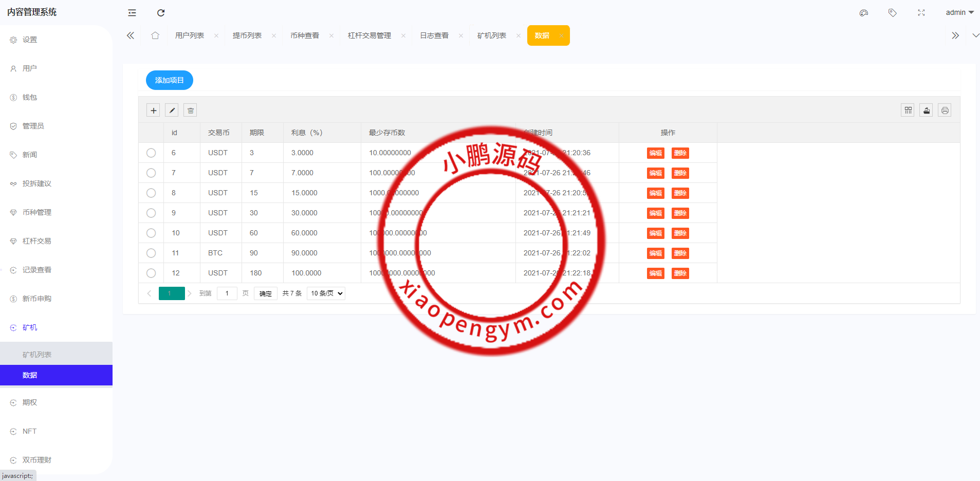980x481 pixels.
Task: Click the pencil edit toolbar icon
Action: click(x=172, y=110)
